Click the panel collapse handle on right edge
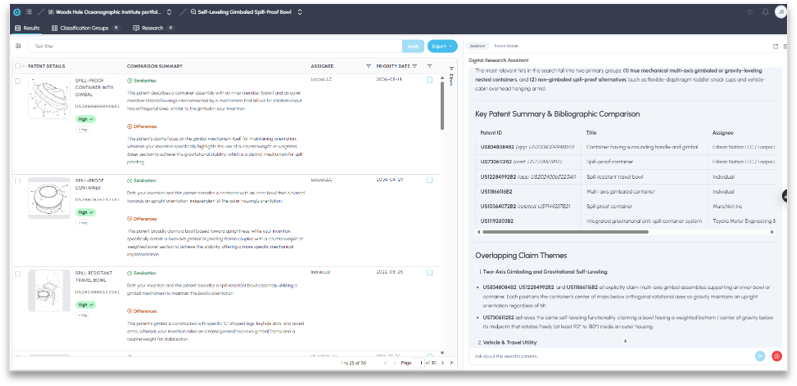The width and height of the screenshot is (797, 386). point(785,196)
